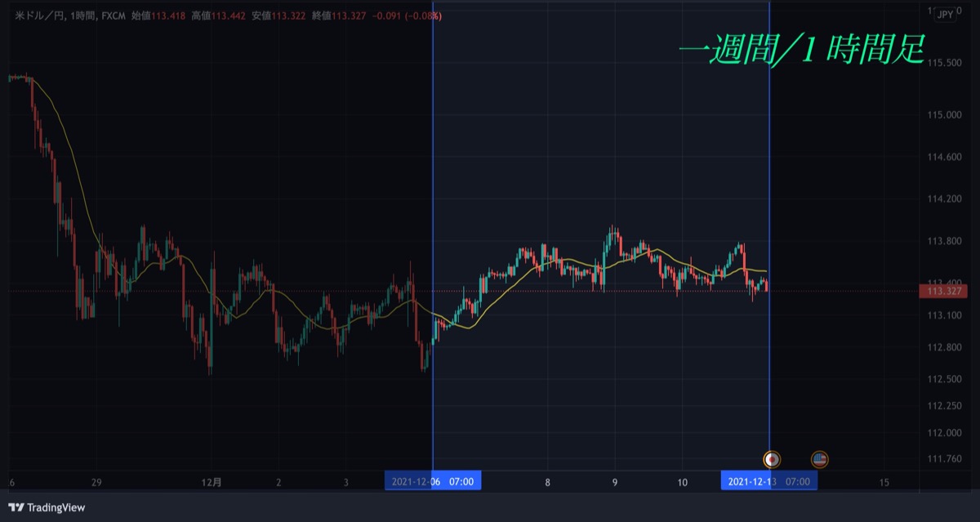Open the Japan flag economic event marker
Viewport: 980px width, 522px height.
pyautogui.click(x=771, y=459)
